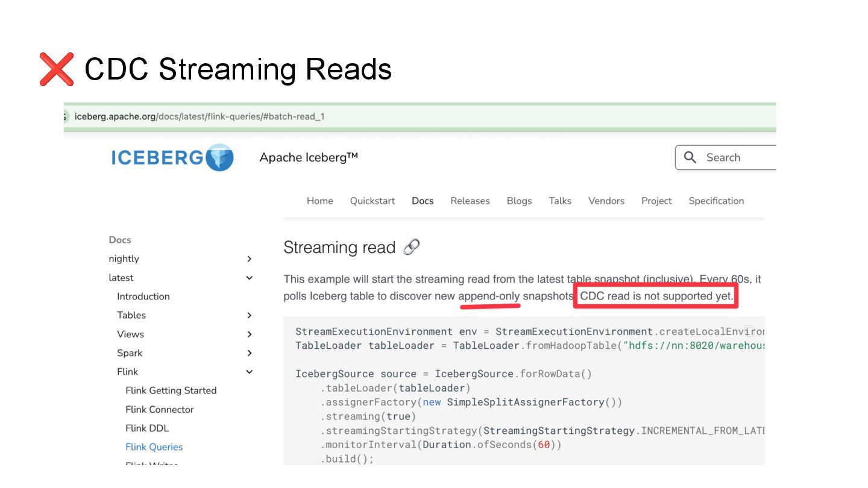
Task: Collapse the Flink section chevron
Action: click(x=250, y=372)
